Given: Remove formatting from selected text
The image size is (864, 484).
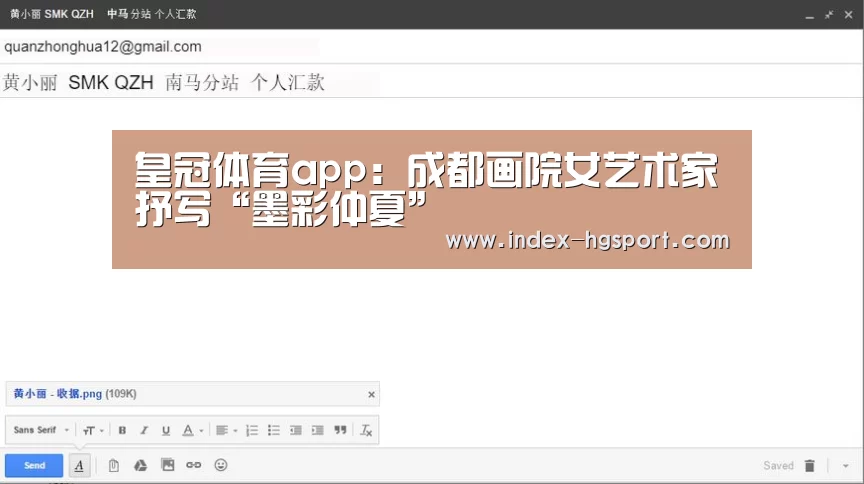Looking at the screenshot, I should pos(366,431).
